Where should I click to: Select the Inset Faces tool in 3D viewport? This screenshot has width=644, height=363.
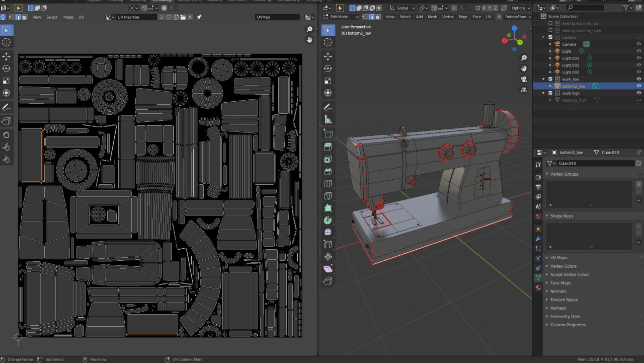[328, 160]
